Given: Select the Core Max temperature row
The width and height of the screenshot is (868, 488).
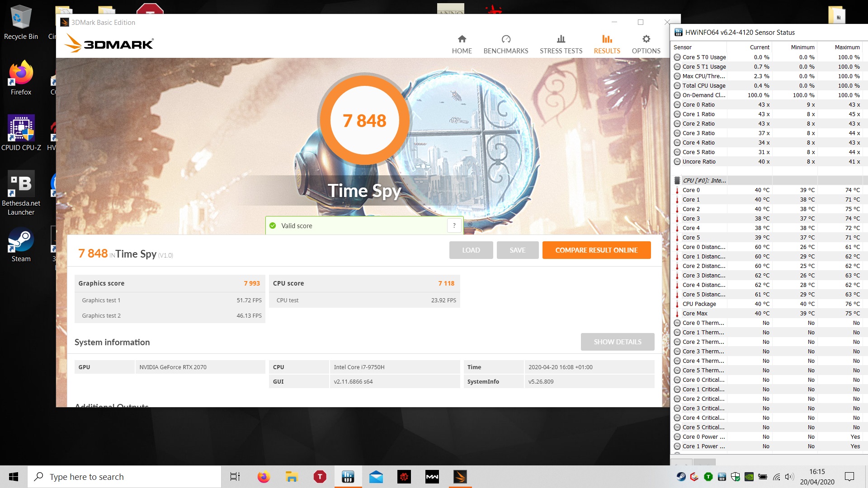Looking at the screenshot, I should [x=769, y=313].
